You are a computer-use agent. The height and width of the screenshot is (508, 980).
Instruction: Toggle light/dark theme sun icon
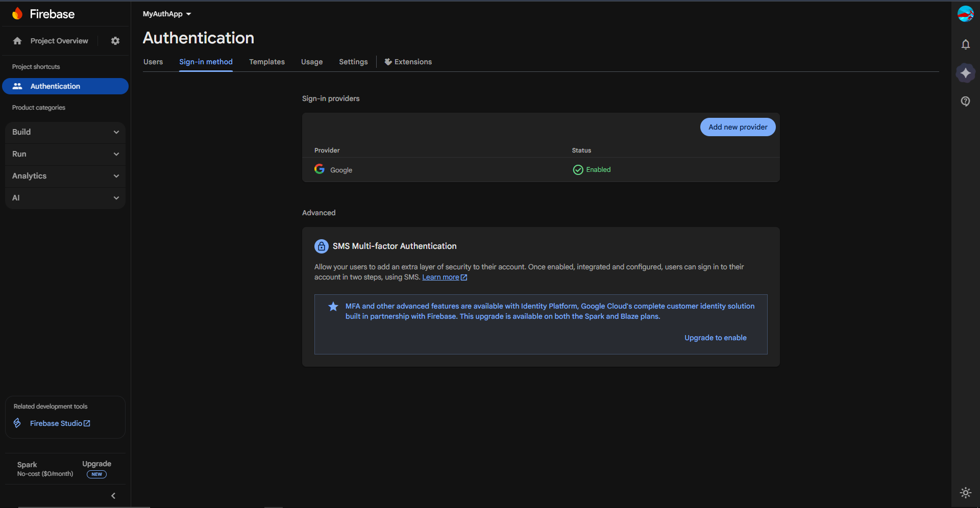pyautogui.click(x=965, y=492)
